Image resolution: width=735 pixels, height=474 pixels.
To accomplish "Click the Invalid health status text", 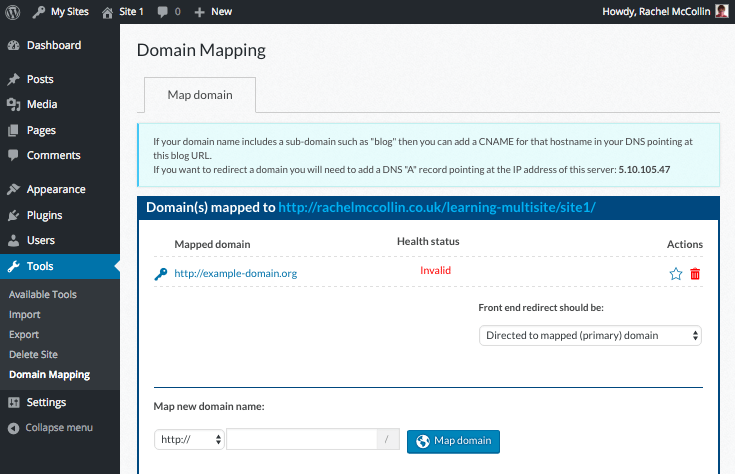I will (x=435, y=271).
